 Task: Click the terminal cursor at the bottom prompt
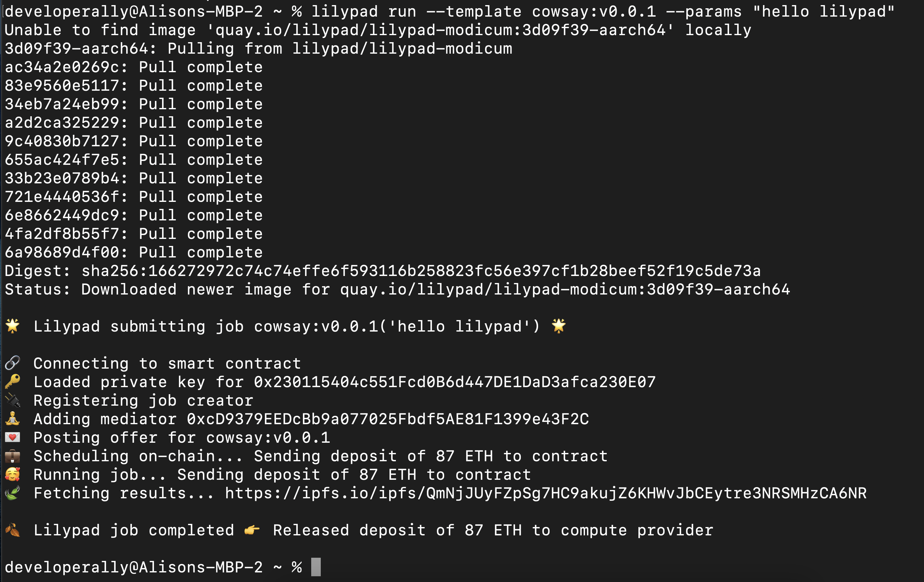tap(316, 567)
